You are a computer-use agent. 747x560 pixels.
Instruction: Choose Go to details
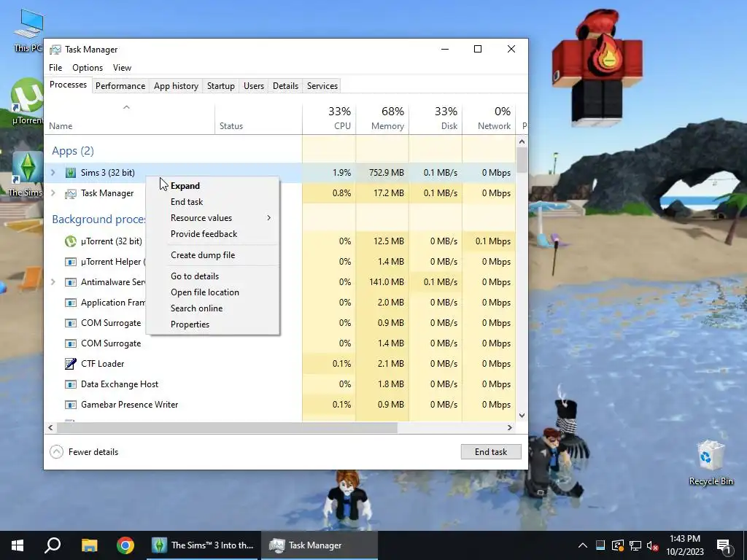pyautogui.click(x=212, y=276)
